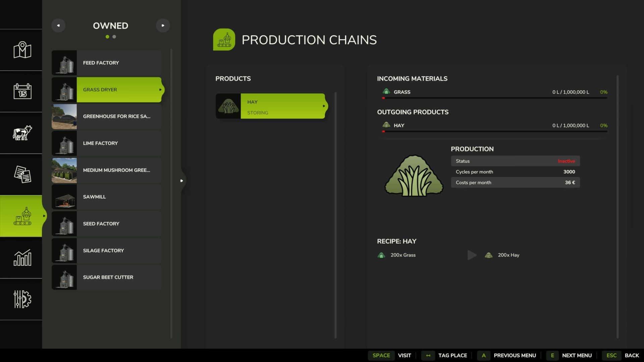
Task: Go to previous category with left arrow
Action: (58, 25)
